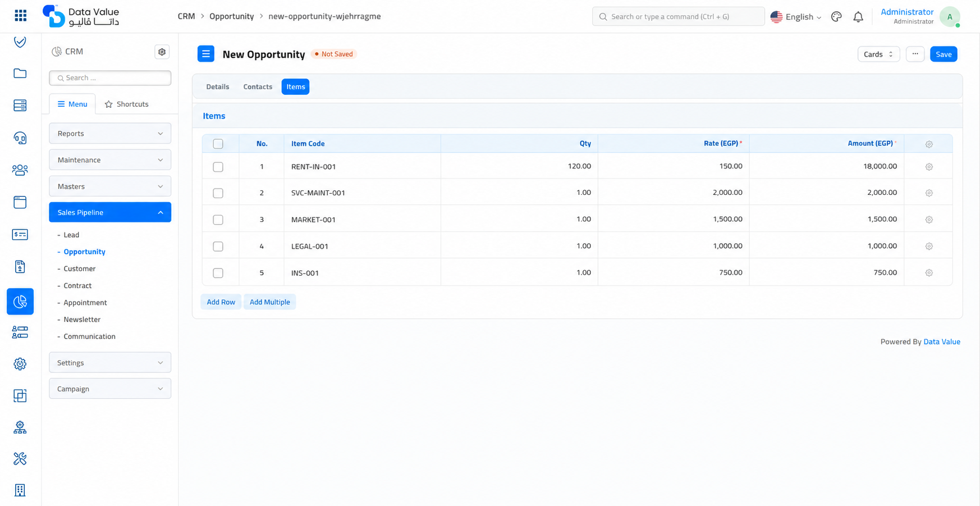
Task: Click the Add Row button
Action: click(x=221, y=302)
